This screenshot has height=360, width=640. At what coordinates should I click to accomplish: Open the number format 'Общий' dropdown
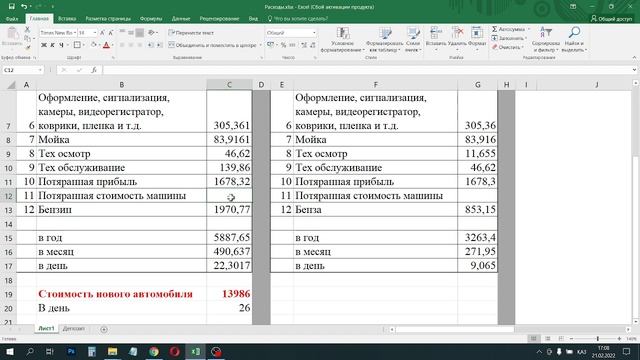click(314, 33)
